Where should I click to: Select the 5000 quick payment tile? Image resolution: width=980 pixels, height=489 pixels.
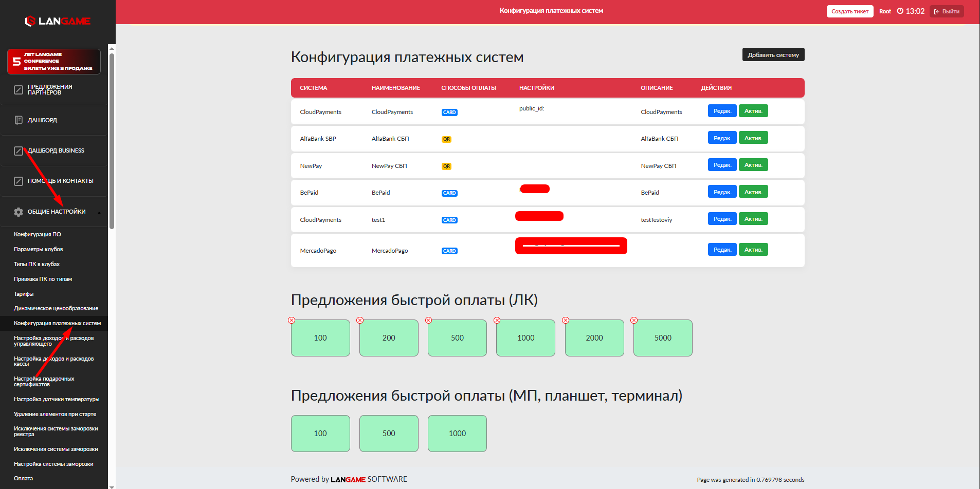pos(663,338)
